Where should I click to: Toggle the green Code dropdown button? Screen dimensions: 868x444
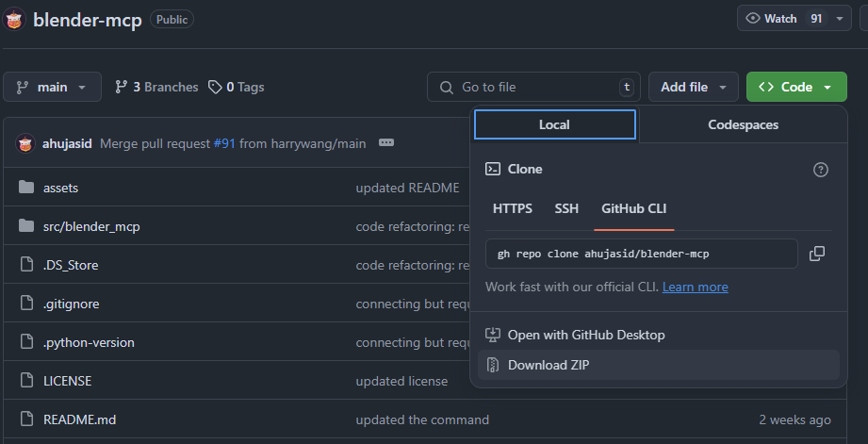click(795, 87)
